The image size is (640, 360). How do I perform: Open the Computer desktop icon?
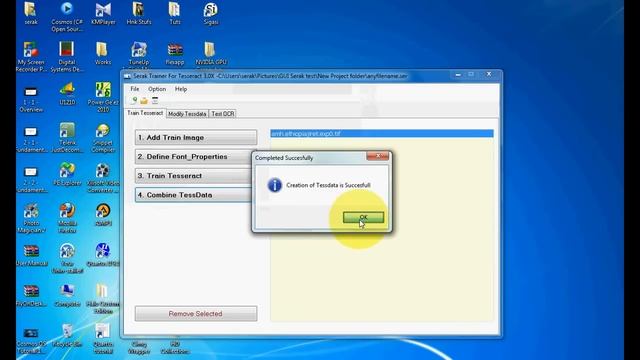tap(67, 296)
